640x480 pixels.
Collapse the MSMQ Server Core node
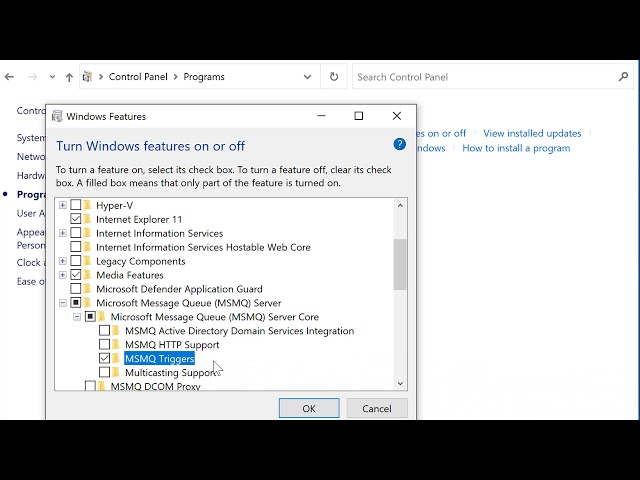(77, 316)
